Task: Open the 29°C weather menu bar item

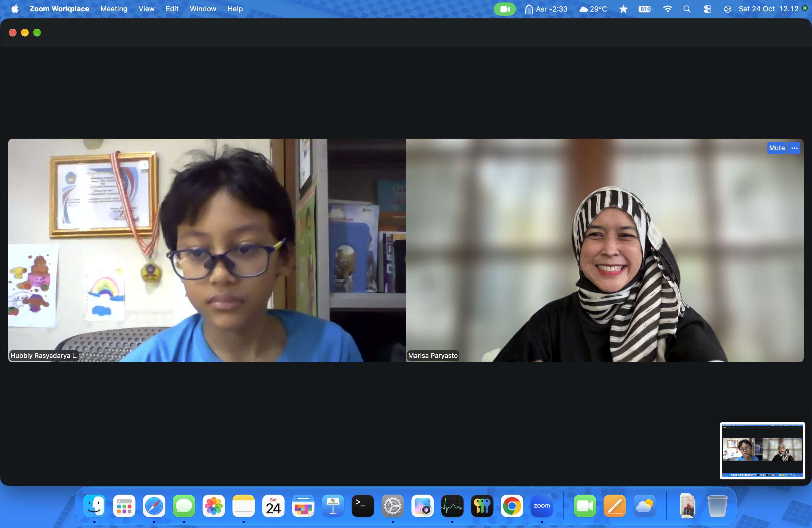Action: [593, 9]
